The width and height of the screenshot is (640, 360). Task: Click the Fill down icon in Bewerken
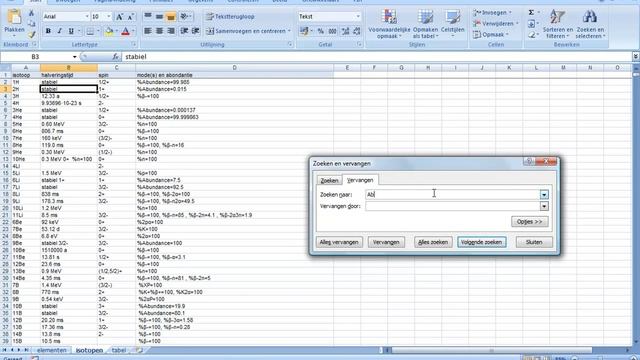coord(531,24)
